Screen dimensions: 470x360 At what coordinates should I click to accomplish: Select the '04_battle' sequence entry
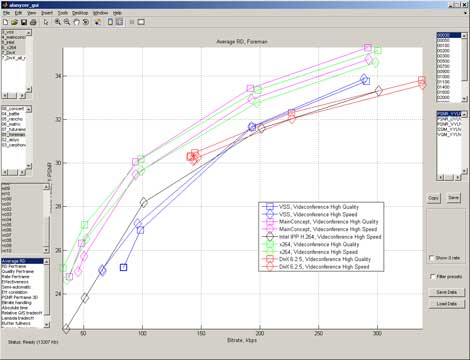tap(14, 114)
